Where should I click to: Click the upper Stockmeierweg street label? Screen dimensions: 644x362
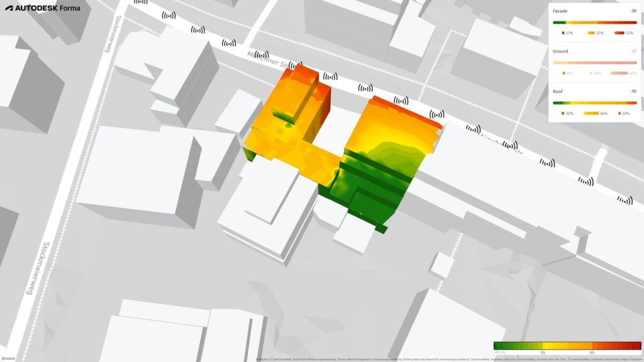click(x=113, y=34)
